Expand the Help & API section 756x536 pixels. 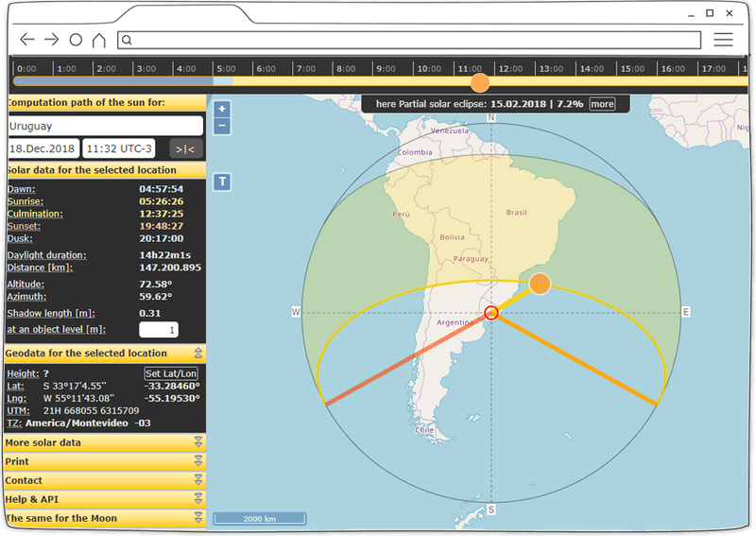coord(105,499)
